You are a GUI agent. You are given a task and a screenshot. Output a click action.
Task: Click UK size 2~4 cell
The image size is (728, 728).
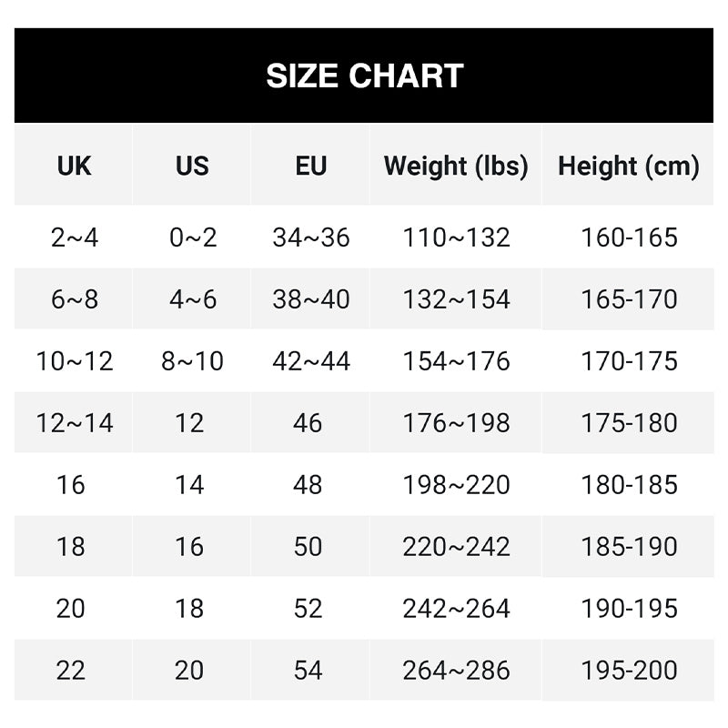[74, 238]
